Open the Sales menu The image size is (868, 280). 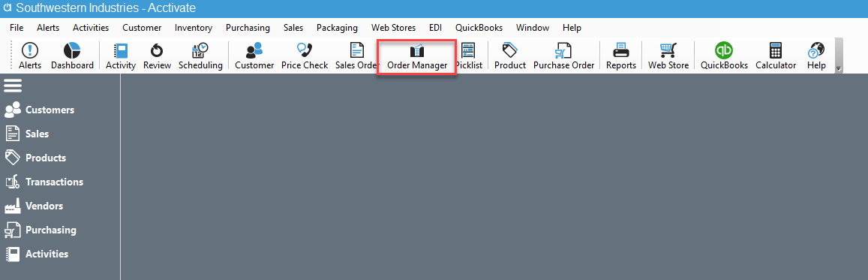click(x=293, y=28)
